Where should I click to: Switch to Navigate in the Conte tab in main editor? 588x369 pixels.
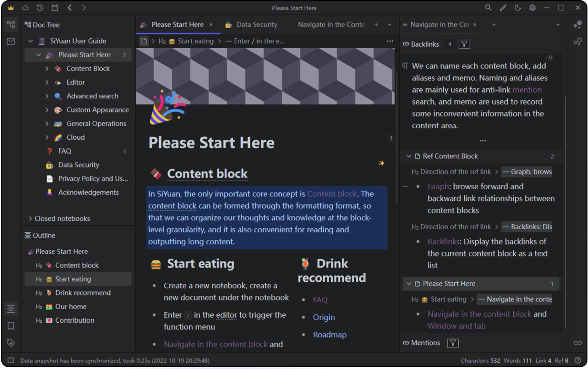tap(331, 25)
